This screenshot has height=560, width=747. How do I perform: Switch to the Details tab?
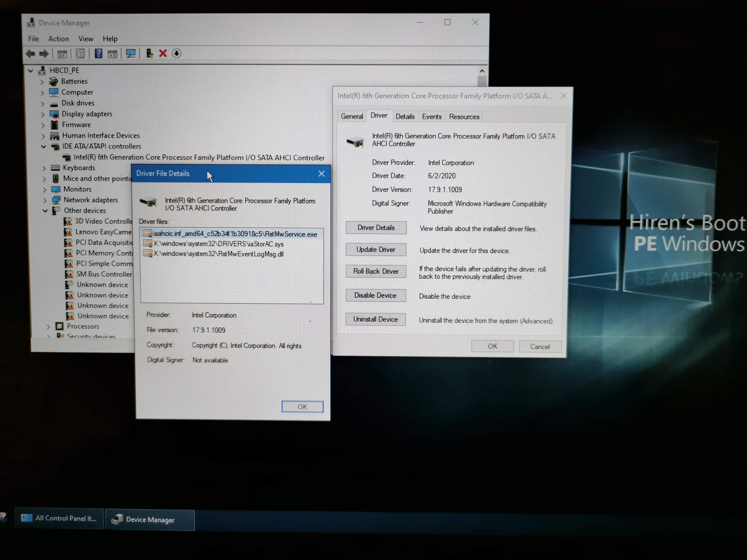(405, 117)
